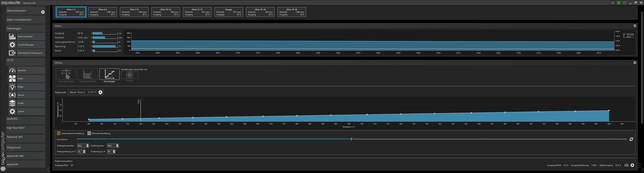Select the Pumpe output tab
The width and height of the screenshot is (644, 173).
[x=228, y=12]
